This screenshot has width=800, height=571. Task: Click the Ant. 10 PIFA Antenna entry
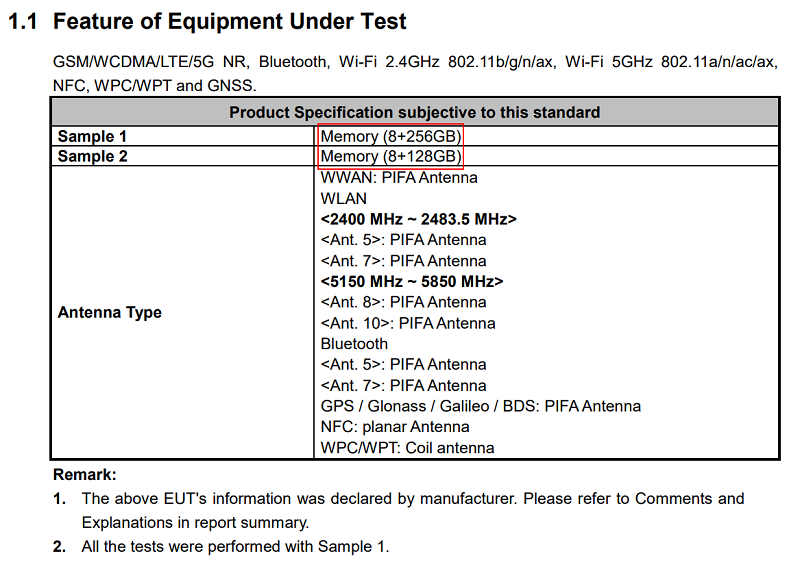[x=408, y=323]
